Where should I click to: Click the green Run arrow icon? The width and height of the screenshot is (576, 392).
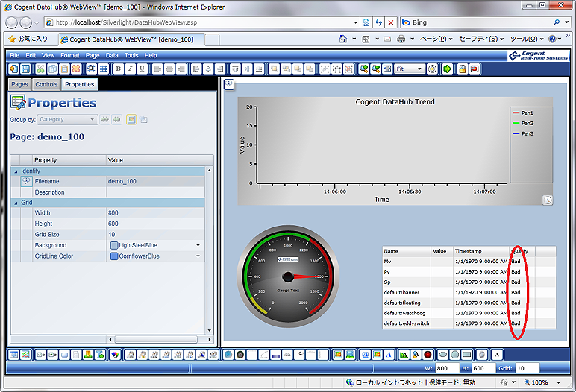point(447,69)
